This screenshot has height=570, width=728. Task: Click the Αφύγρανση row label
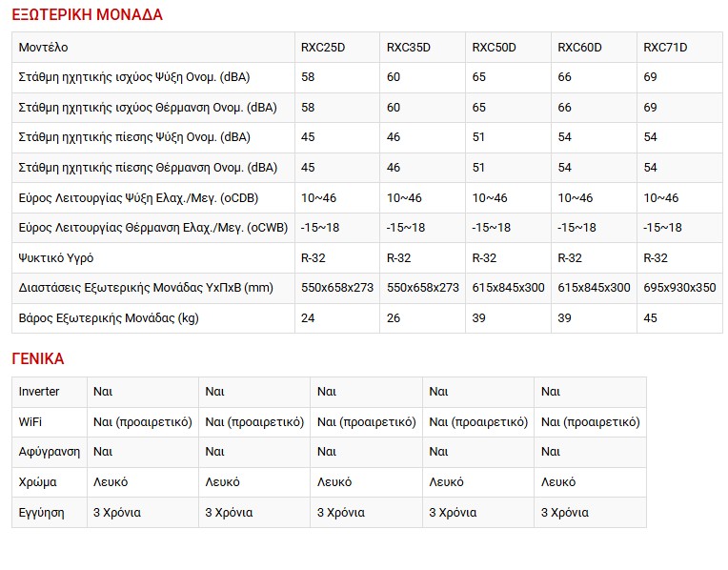click(50, 452)
